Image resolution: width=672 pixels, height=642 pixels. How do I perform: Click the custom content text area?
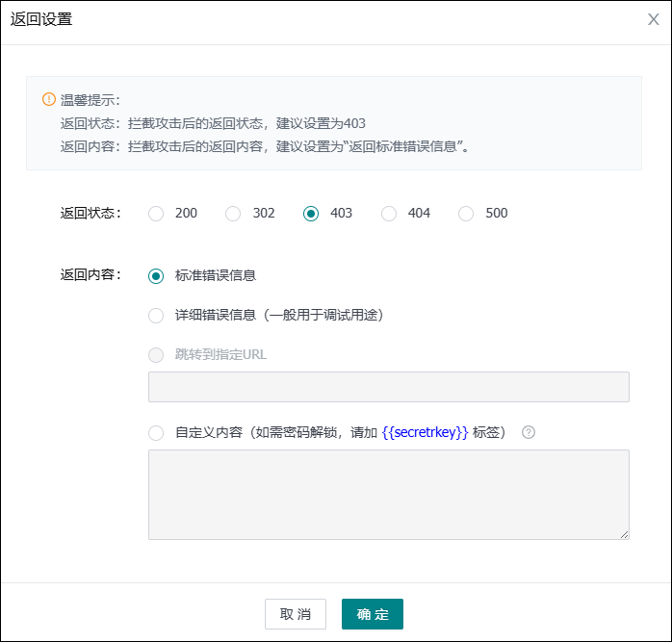389,495
